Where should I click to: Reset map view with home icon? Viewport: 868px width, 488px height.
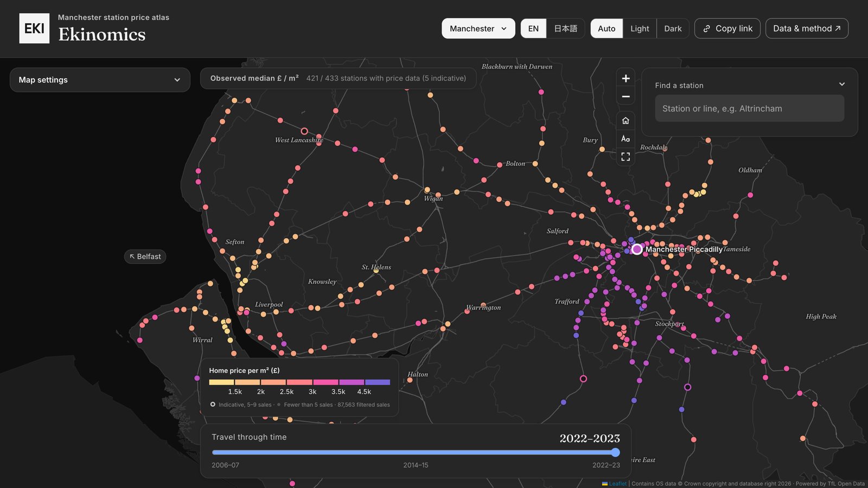coord(626,120)
